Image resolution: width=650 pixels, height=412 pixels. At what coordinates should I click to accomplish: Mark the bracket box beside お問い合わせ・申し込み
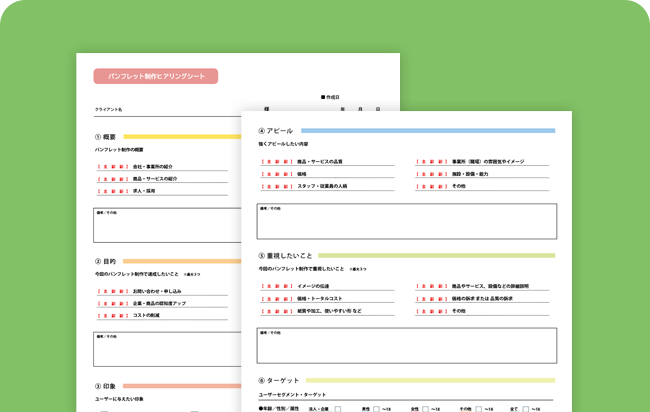tap(112, 291)
